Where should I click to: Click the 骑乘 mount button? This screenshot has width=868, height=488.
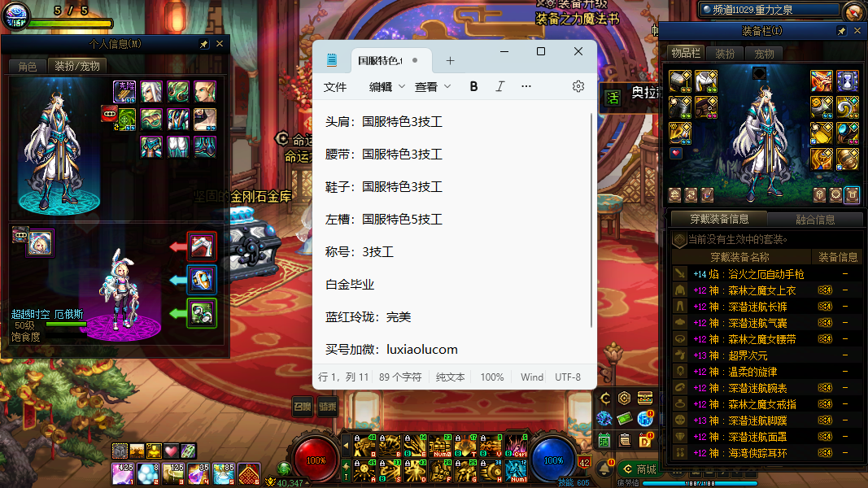328,407
